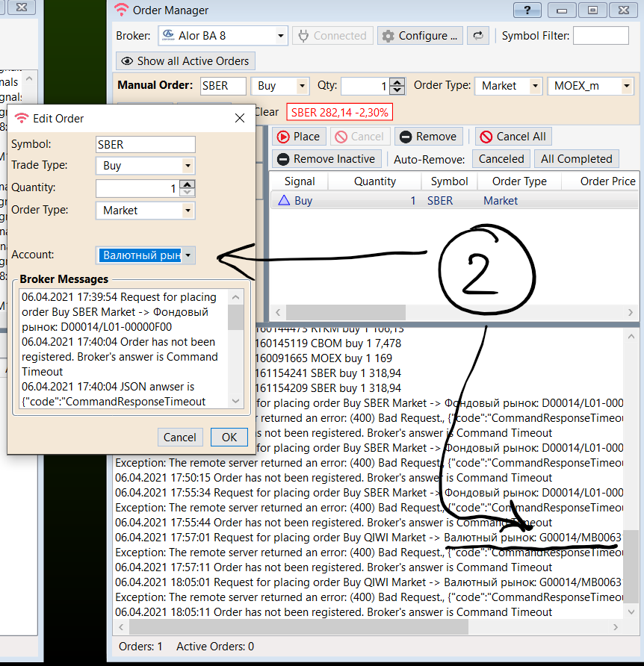Click log line 17:57:01 Request Buy QIWI Market
This screenshot has width=644, height=666.
pos(368,538)
